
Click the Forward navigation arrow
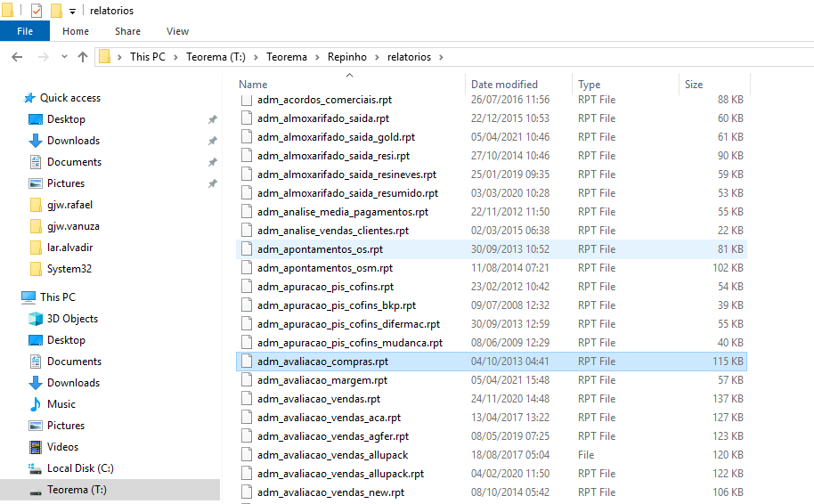coord(44,57)
